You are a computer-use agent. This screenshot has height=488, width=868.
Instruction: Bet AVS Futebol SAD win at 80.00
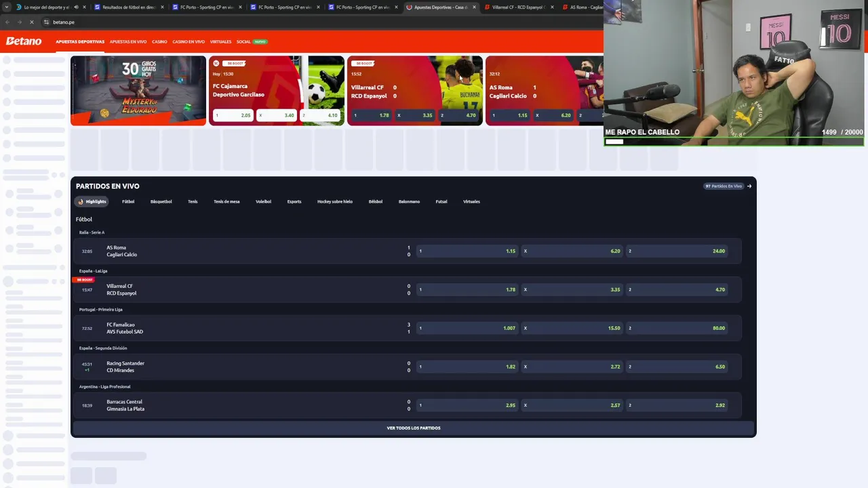[x=677, y=328]
